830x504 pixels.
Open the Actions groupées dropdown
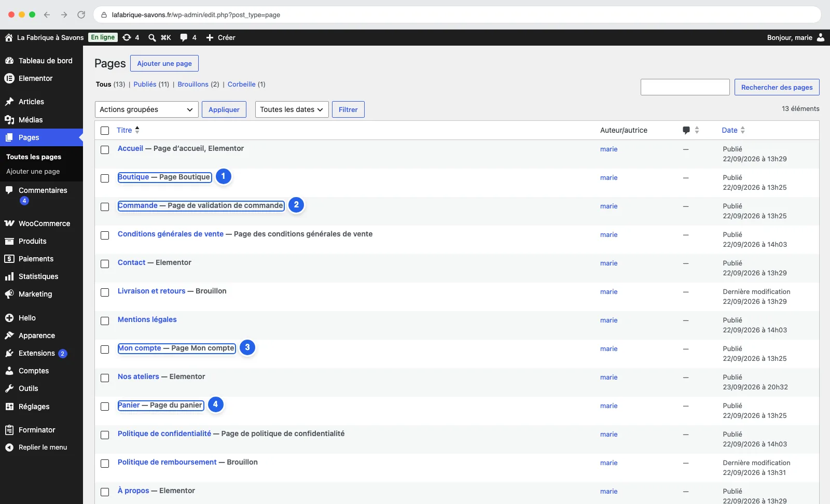tap(147, 109)
